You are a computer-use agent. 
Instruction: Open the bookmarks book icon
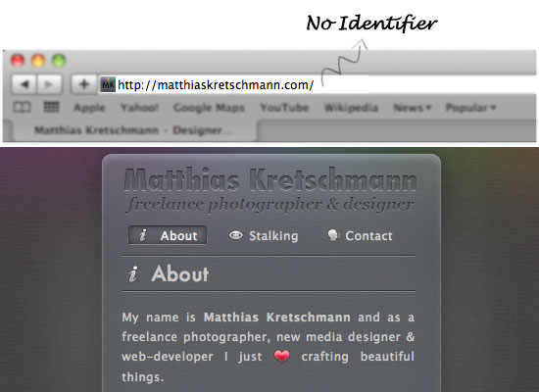click(x=22, y=108)
